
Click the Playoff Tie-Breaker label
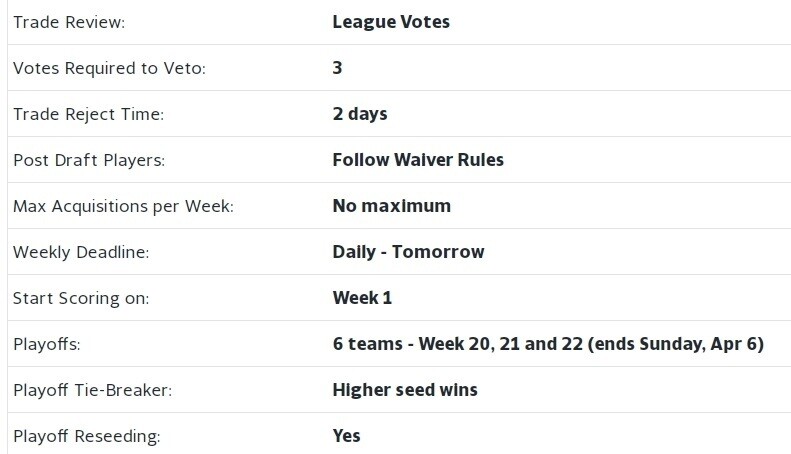tap(93, 390)
